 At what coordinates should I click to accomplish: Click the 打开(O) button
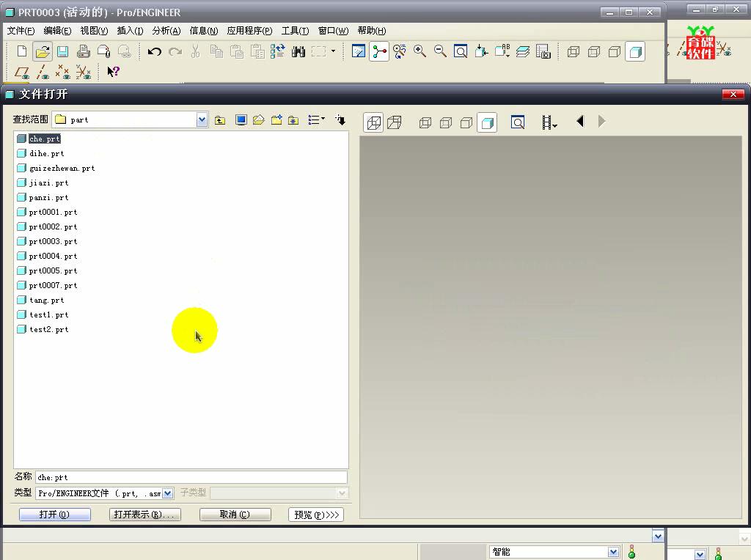(x=54, y=515)
